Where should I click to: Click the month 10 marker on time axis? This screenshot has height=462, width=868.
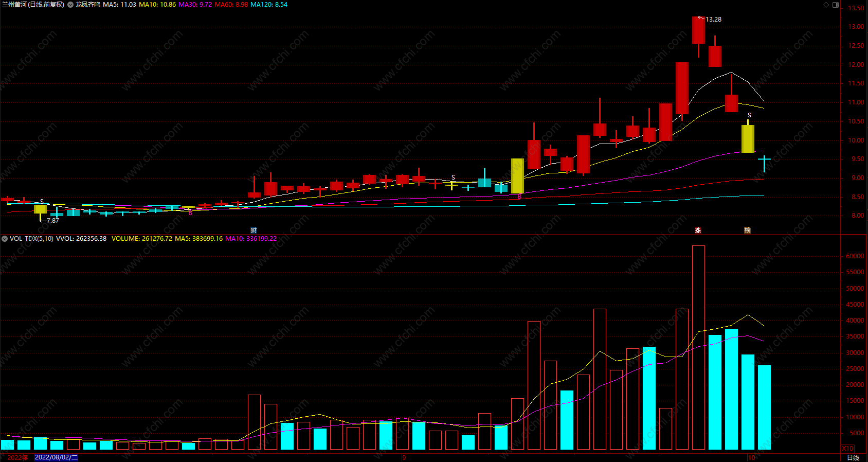click(752, 457)
